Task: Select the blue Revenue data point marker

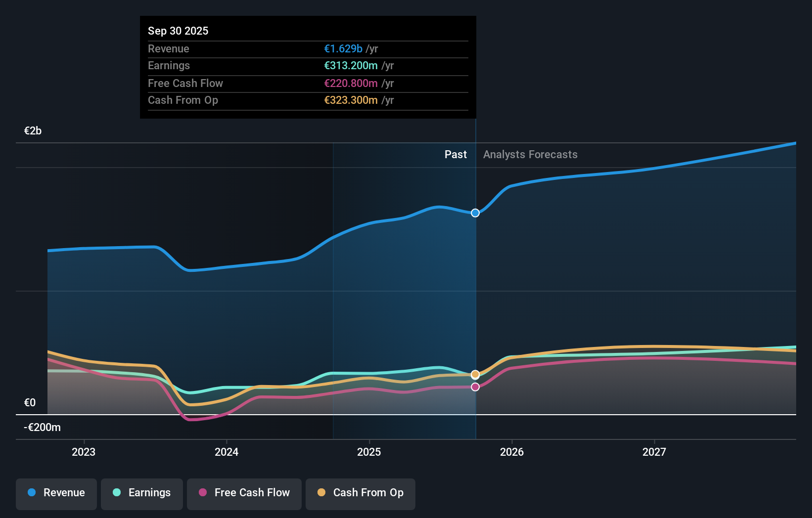Action: click(475, 213)
